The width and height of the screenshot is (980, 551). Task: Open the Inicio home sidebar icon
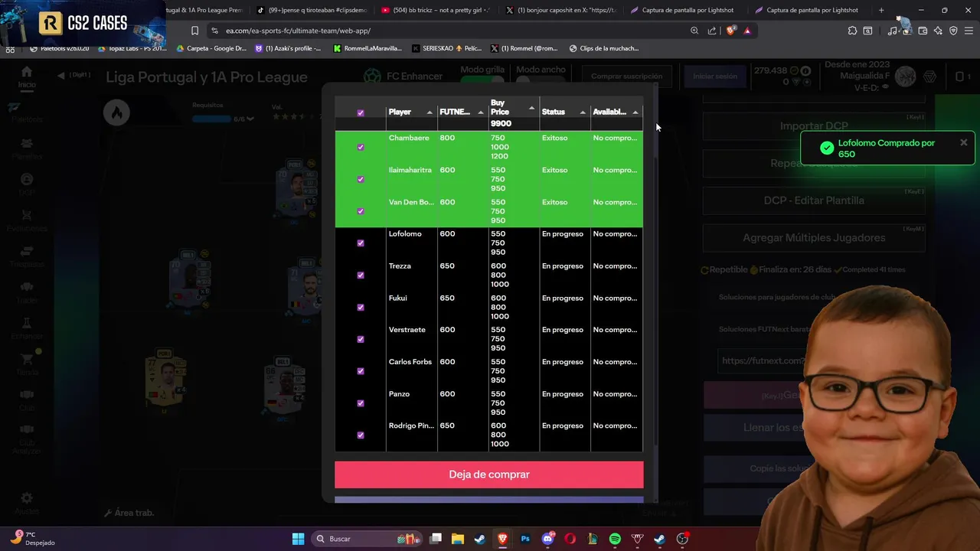[x=27, y=77]
